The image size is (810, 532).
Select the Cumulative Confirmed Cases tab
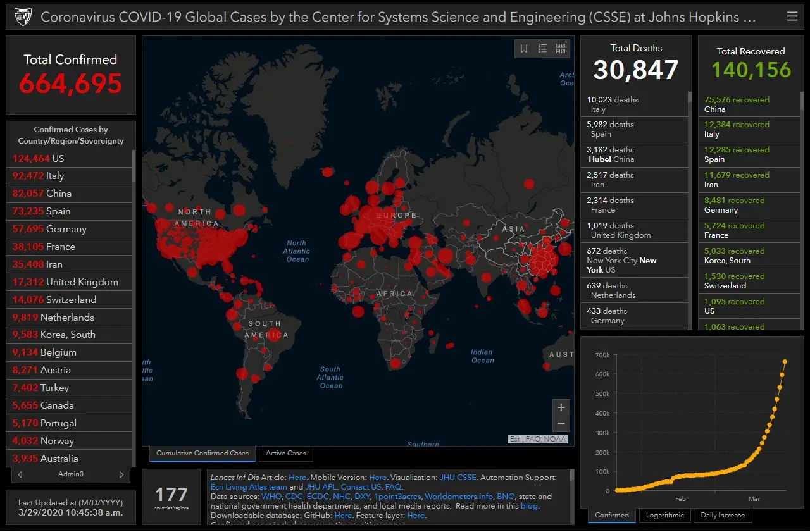[x=202, y=453]
